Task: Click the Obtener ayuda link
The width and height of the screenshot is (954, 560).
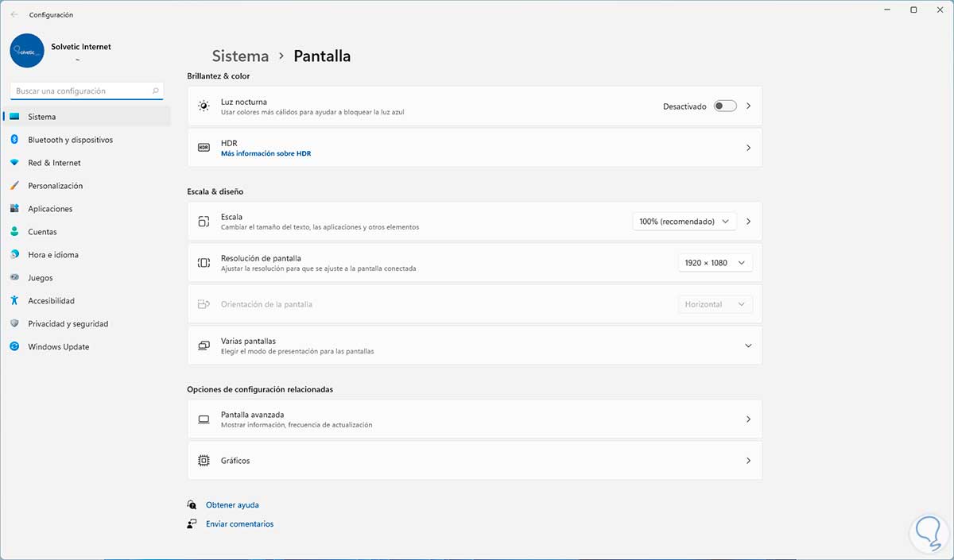Action: [x=232, y=505]
